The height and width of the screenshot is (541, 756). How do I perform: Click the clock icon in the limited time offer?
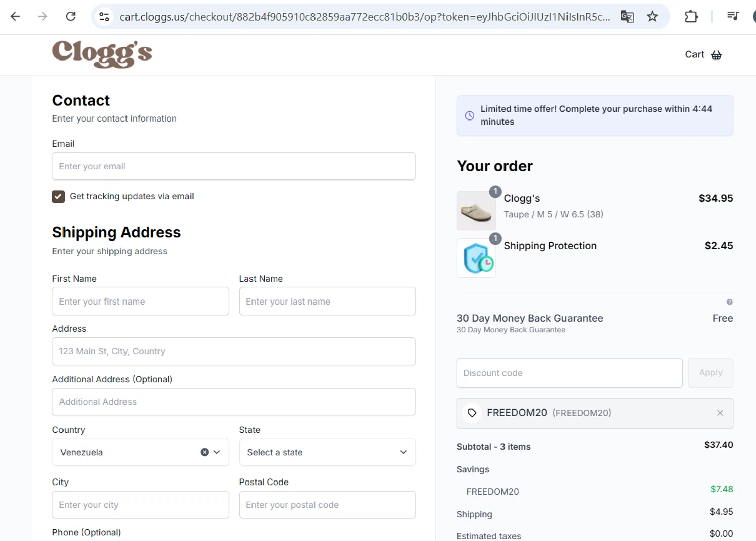470,115
